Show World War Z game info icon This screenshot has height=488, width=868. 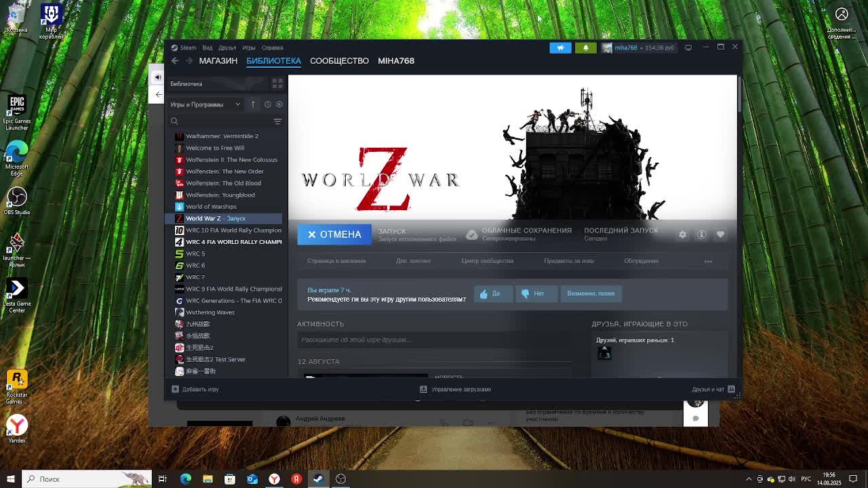702,235
